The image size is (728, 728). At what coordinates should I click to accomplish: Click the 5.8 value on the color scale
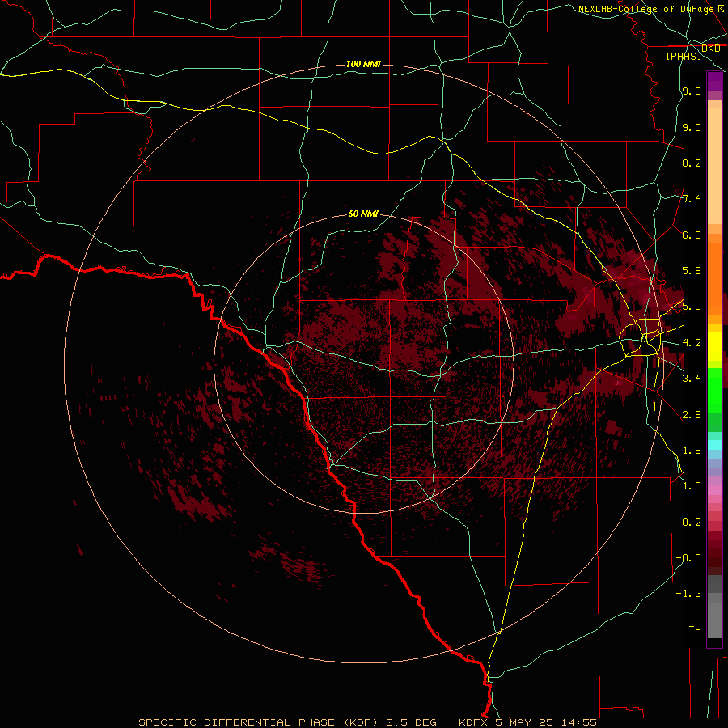pyautogui.click(x=692, y=271)
